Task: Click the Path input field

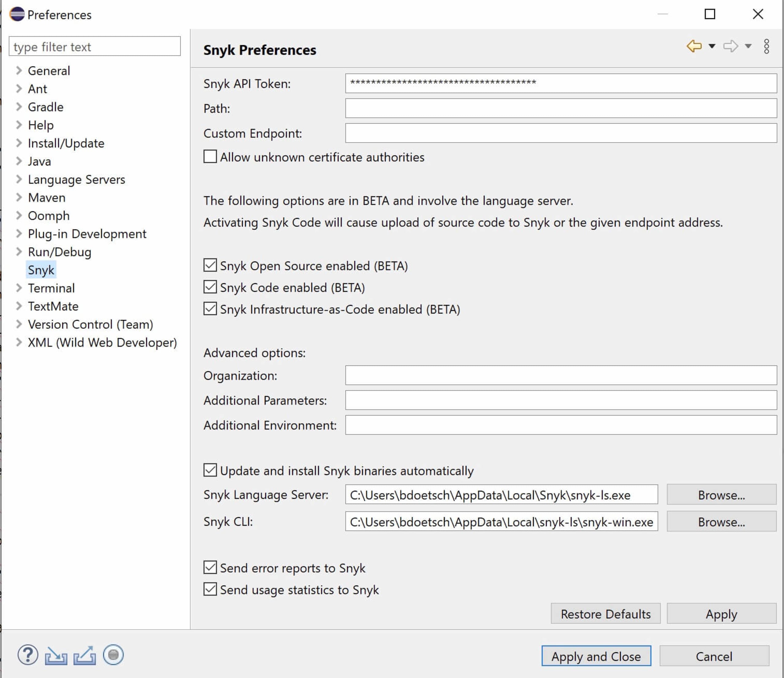Action: click(x=561, y=108)
